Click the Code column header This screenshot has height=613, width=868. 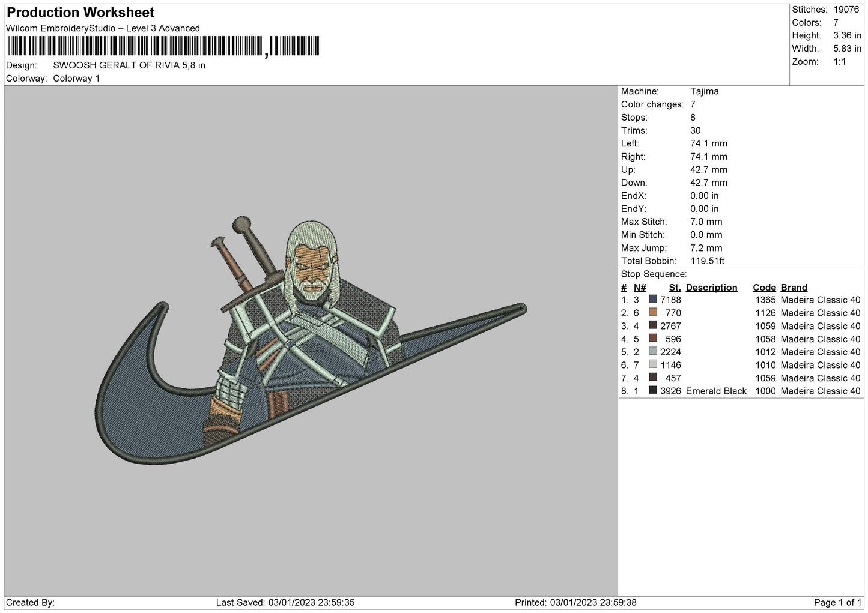click(764, 288)
